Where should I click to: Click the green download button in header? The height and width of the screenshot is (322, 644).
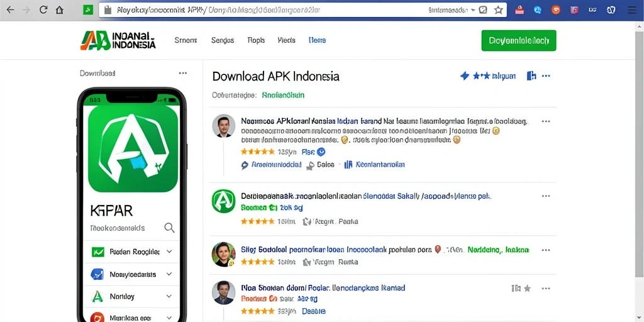pos(519,41)
